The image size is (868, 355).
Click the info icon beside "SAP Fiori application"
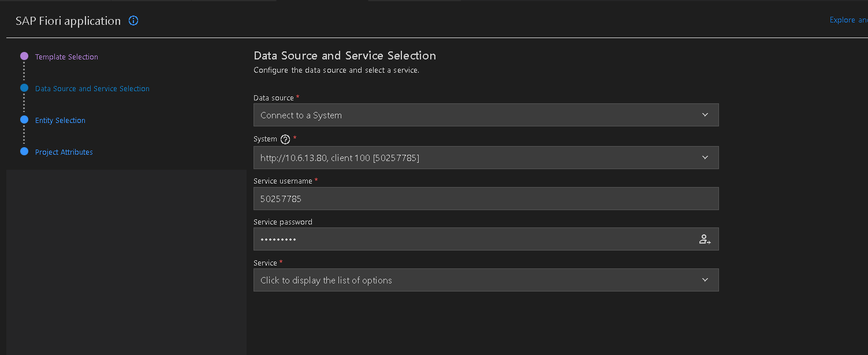tap(133, 20)
